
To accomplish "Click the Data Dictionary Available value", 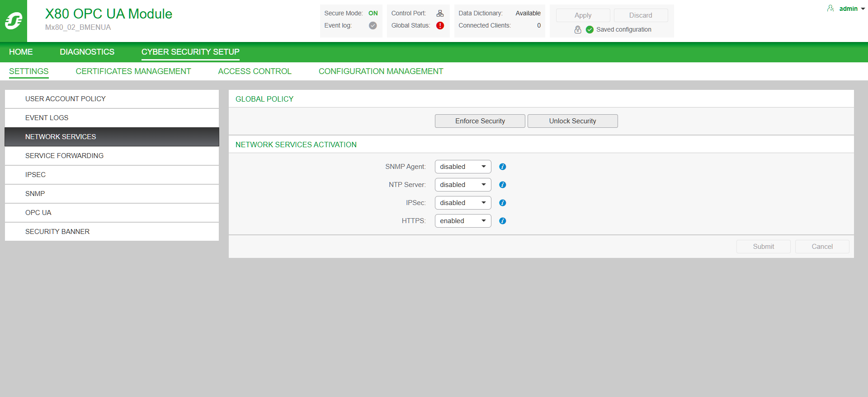I will [528, 14].
